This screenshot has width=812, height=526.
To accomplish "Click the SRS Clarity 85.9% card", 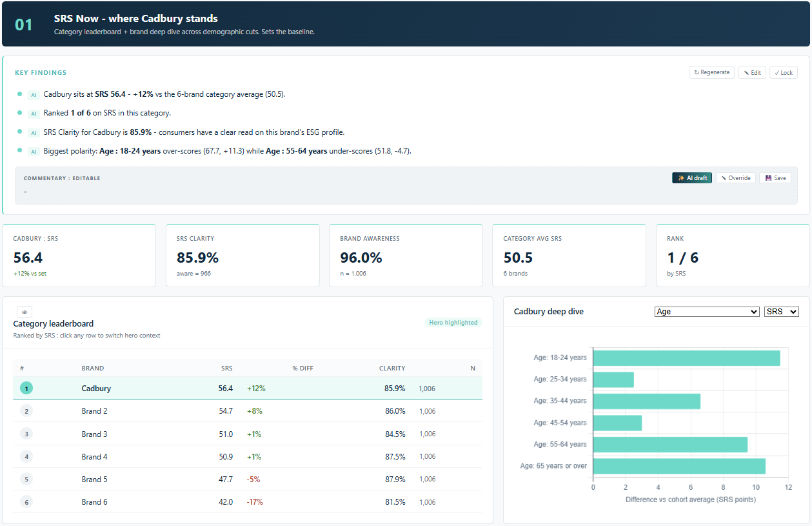I will coord(243,256).
